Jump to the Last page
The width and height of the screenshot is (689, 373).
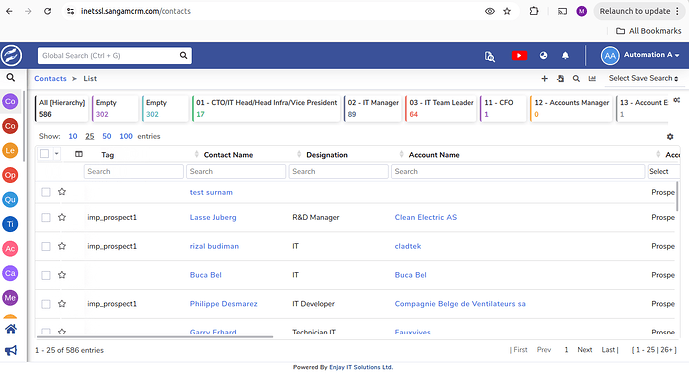click(609, 350)
